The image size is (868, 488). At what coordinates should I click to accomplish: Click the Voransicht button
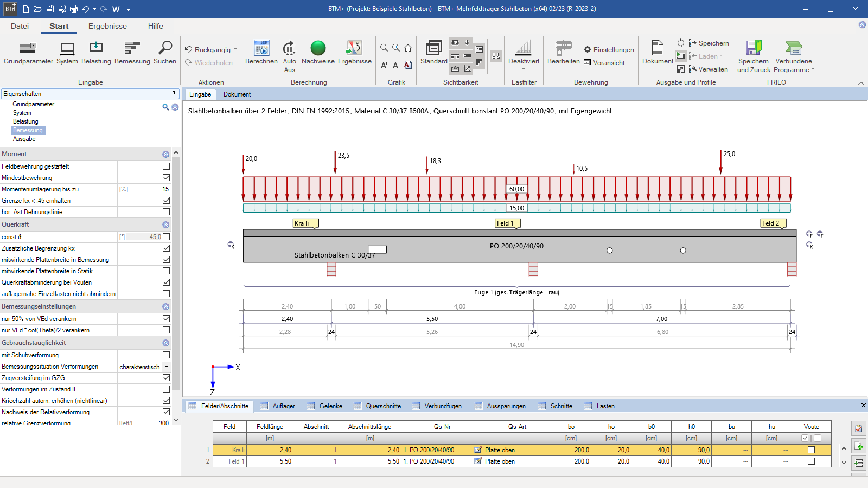pos(604,62)
